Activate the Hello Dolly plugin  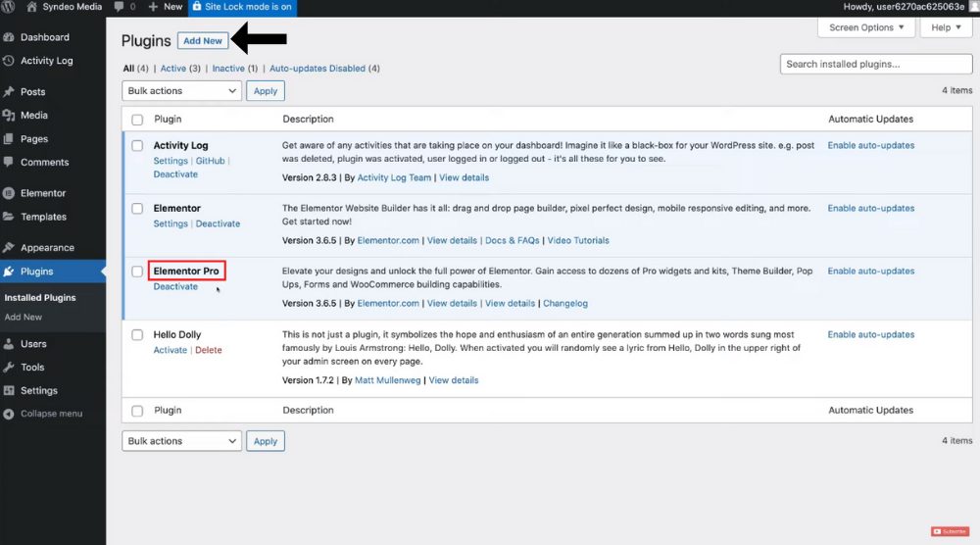pyautogui.click(x=170, y=350)
